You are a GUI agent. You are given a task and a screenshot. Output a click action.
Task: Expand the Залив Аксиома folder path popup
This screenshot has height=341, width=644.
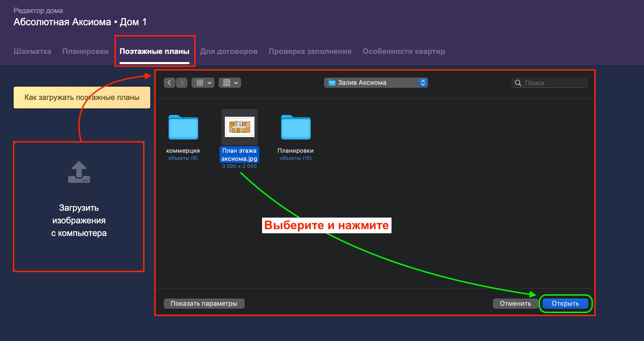(376, 83)
